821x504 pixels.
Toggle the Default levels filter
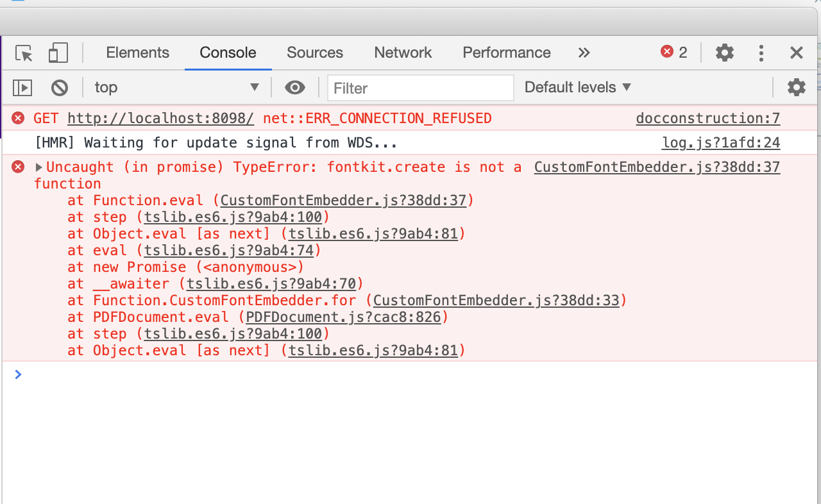point(576,87)
